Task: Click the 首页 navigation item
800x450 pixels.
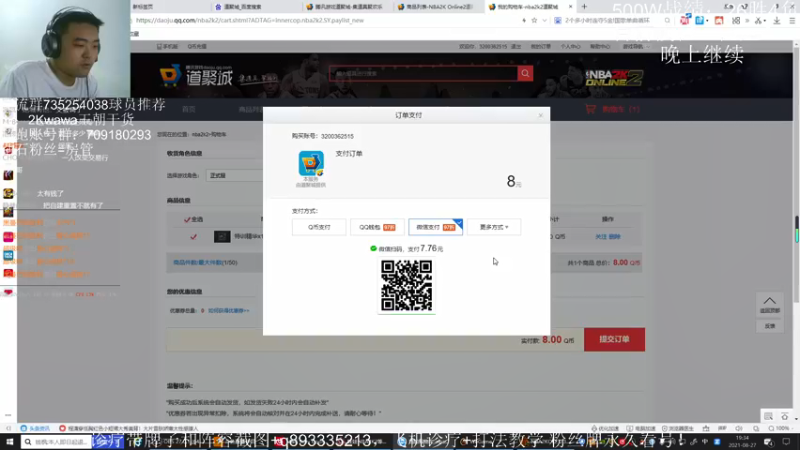Action: 189,109
